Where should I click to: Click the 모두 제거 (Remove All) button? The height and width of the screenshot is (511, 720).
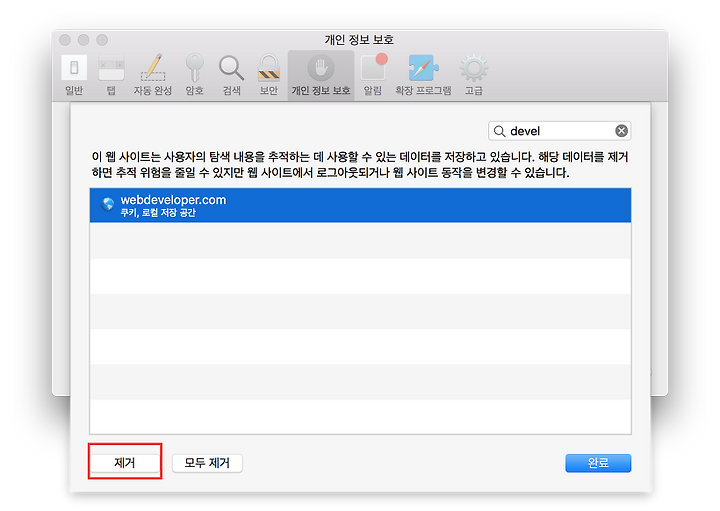207,463
